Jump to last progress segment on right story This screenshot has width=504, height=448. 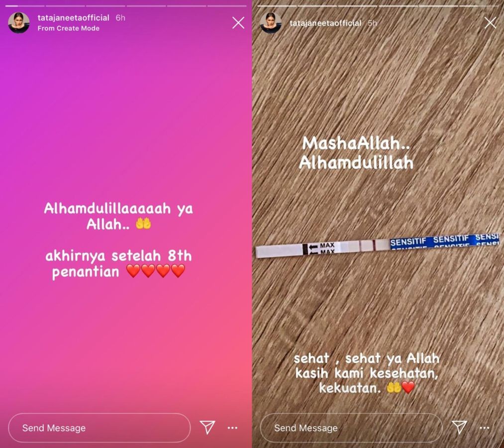479,6
